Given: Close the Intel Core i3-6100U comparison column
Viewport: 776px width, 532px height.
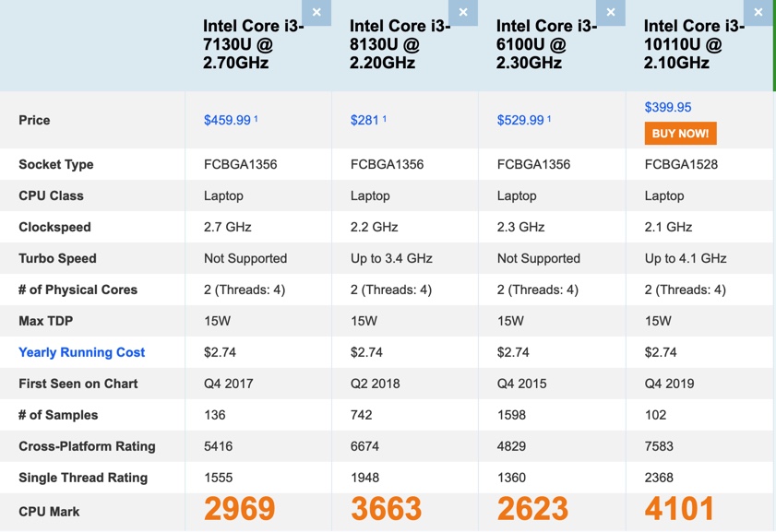Looking at the screenshot, I should point(610,13).
